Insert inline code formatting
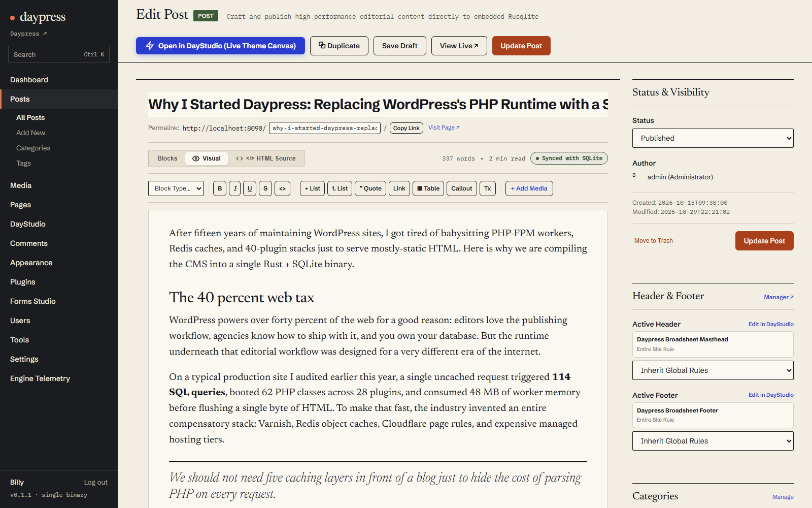812x508 pixels. click(283, 188)
